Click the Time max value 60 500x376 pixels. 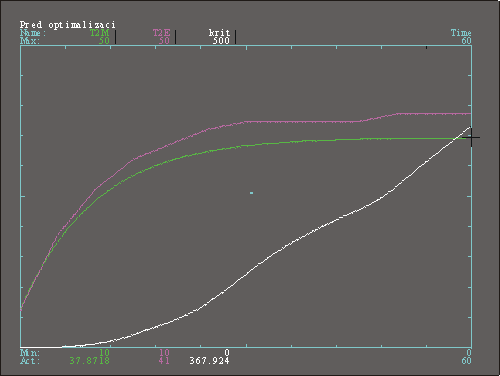point(466,41)
